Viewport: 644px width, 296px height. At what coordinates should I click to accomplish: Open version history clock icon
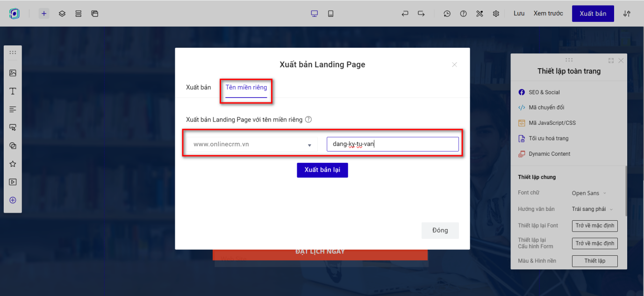447,14
